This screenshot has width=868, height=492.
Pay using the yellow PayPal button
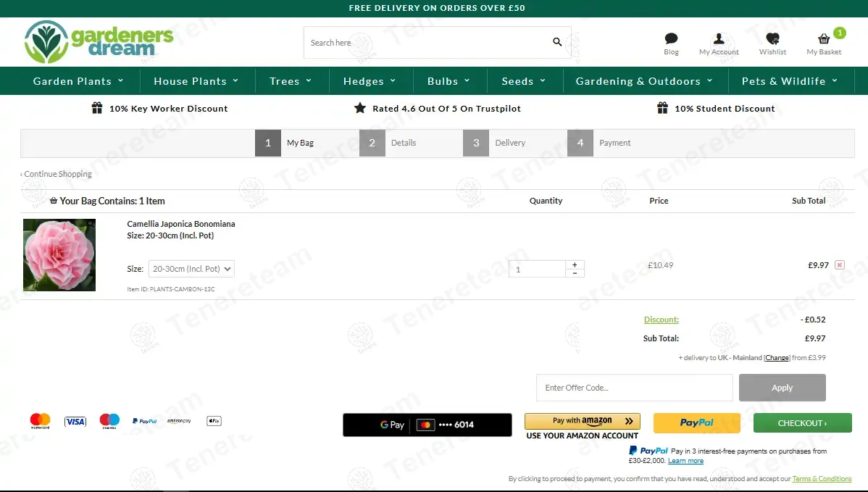coord(697,423)
